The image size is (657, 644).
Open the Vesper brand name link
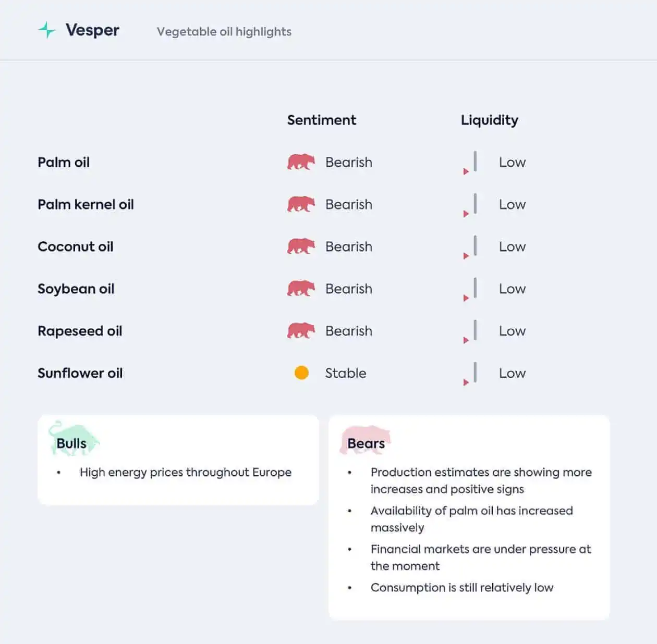point(92,30)
